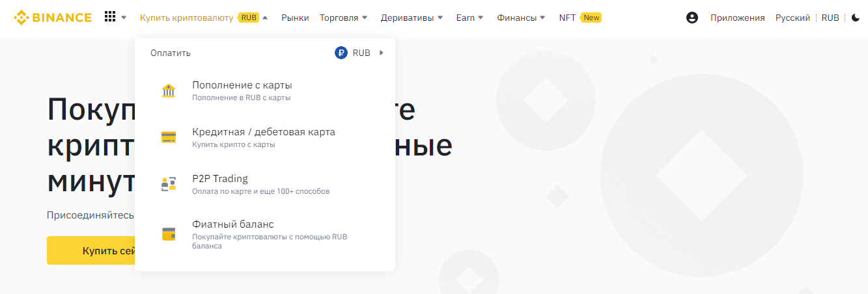Viewport: 868px width, 294px height.
Task: Click the RUB badge in the top menu
Action: click(249, 18)
